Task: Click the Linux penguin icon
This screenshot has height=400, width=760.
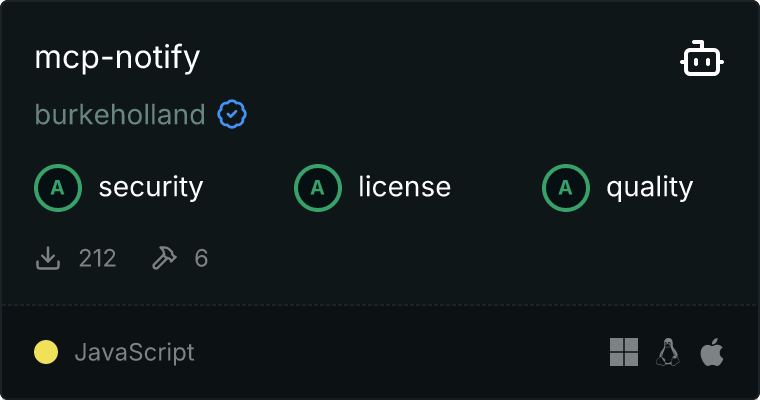Action: pyautogui.click(x=668, y=352)
